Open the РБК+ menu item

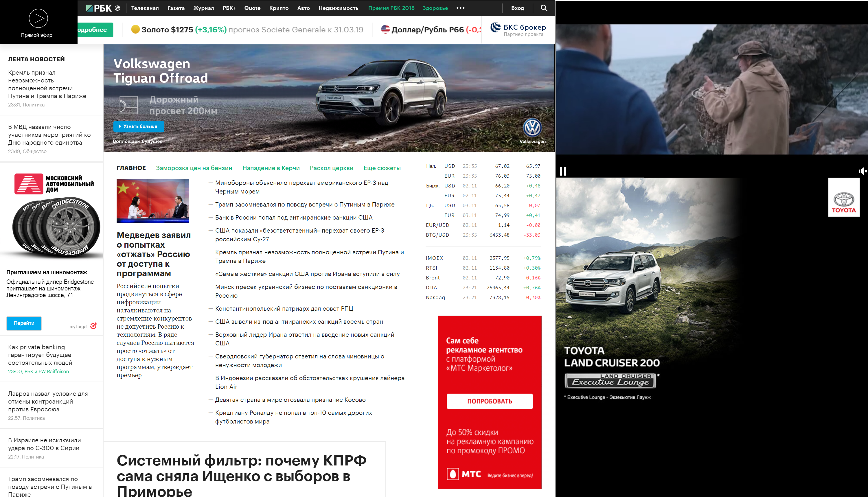click(x=229, y=8)
